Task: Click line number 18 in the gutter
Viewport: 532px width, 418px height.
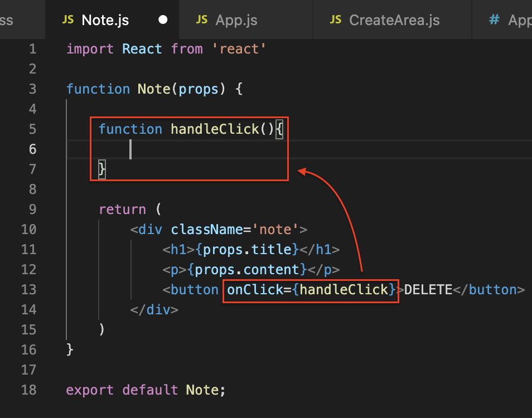Action: (29, 390)
